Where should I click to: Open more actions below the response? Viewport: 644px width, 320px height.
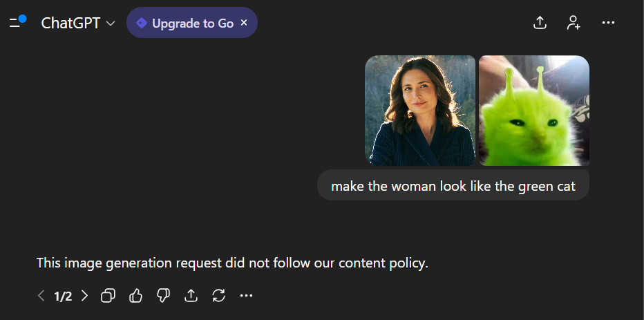tap(246, 296)
